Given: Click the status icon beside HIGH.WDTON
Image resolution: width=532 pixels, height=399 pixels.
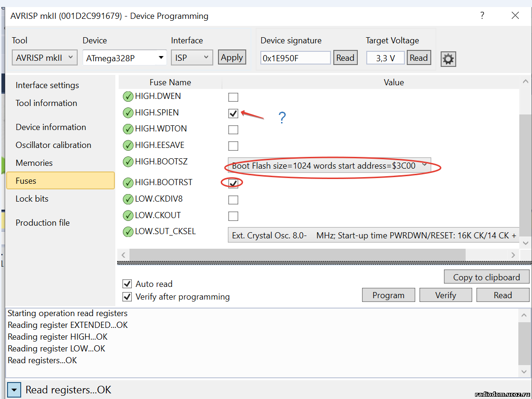Looking at the screenshot, I should pyautogui.click(x=128, y=129).
